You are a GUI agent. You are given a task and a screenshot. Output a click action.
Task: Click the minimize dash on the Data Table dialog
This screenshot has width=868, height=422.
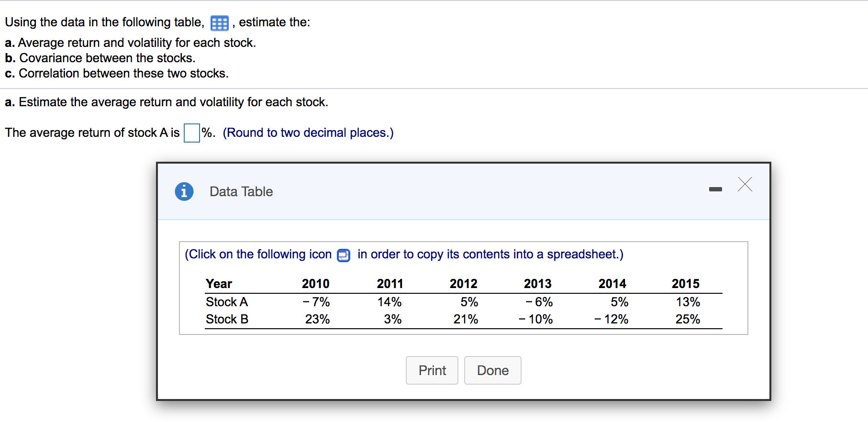coord(715,189)
